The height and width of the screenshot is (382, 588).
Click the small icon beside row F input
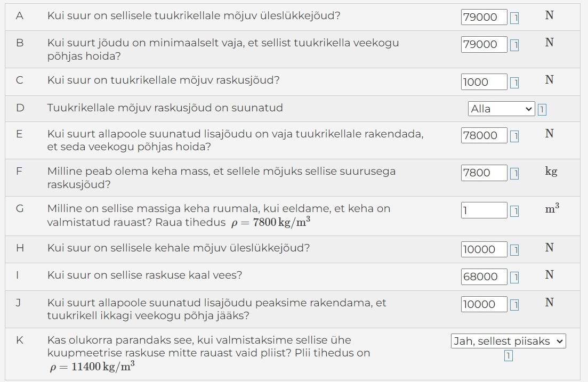coord(514,174)
